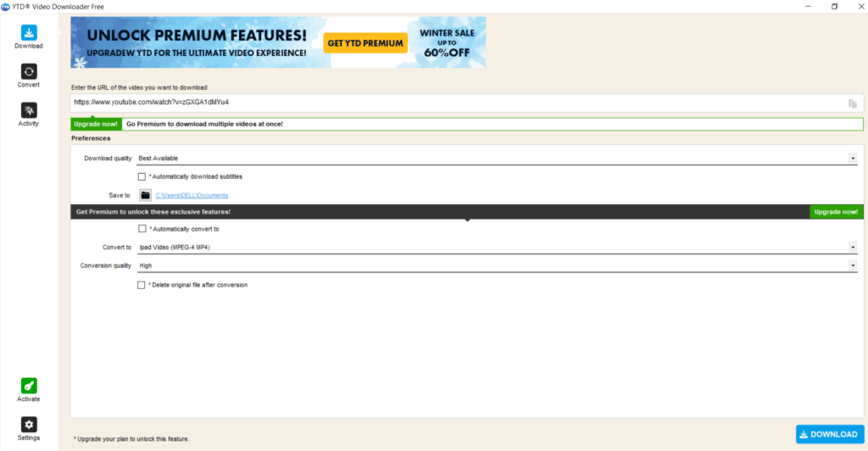
Task: Click the black folder icon beside Save to
Action: click(x=145, y=195)
